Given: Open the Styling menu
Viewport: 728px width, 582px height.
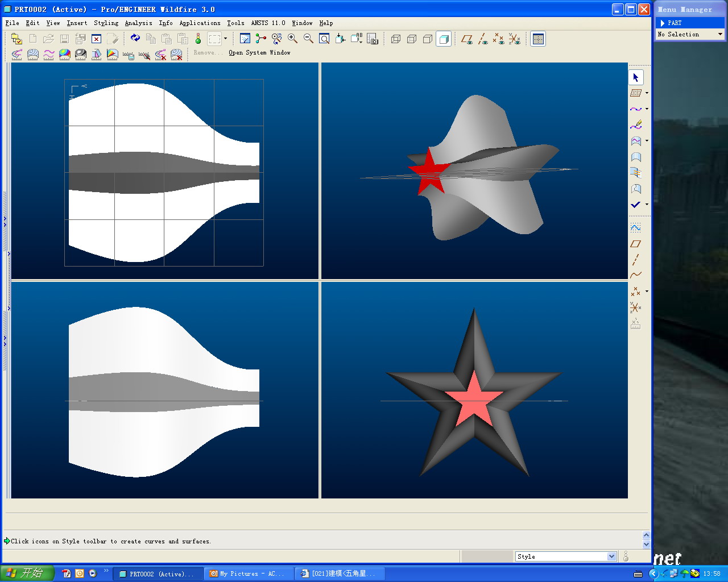Looking at the screenshot, I should 106,23.
